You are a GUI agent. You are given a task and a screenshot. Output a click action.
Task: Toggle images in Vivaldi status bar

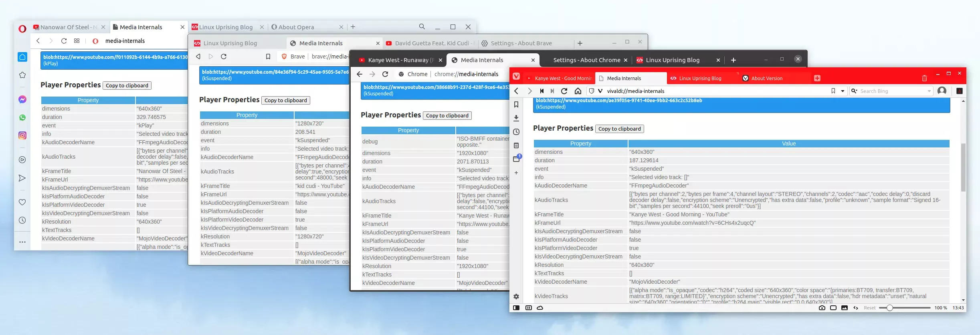point(845,308)
